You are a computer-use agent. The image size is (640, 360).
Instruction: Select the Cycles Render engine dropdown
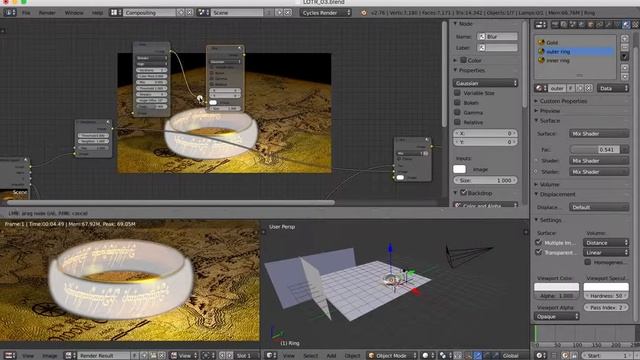tap(325, 13)
